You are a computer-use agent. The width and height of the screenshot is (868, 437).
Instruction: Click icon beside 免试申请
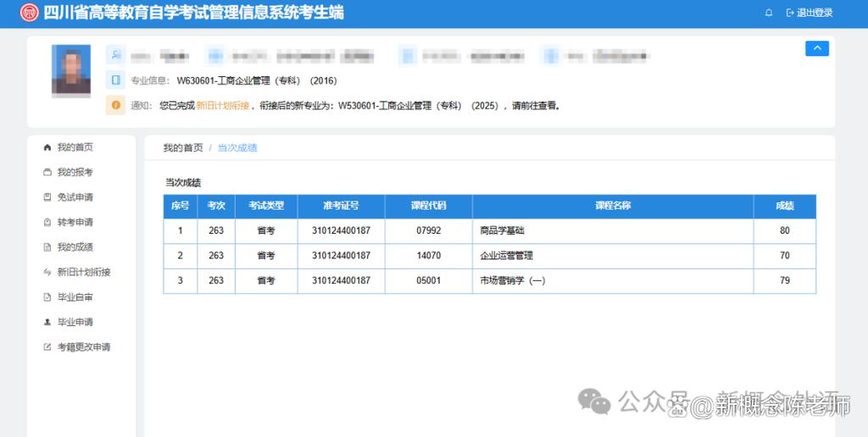(47, 197)
